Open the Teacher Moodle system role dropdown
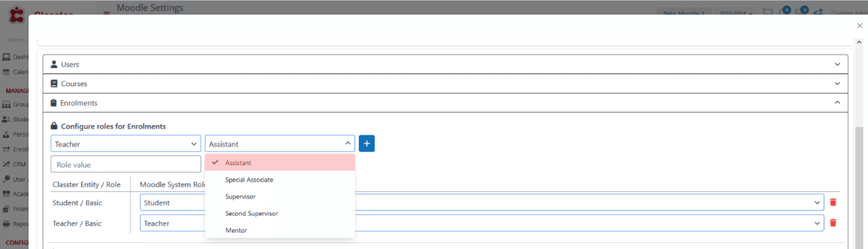Image resolution: width=868 pixels, height=249 pixels. point(482,223)
